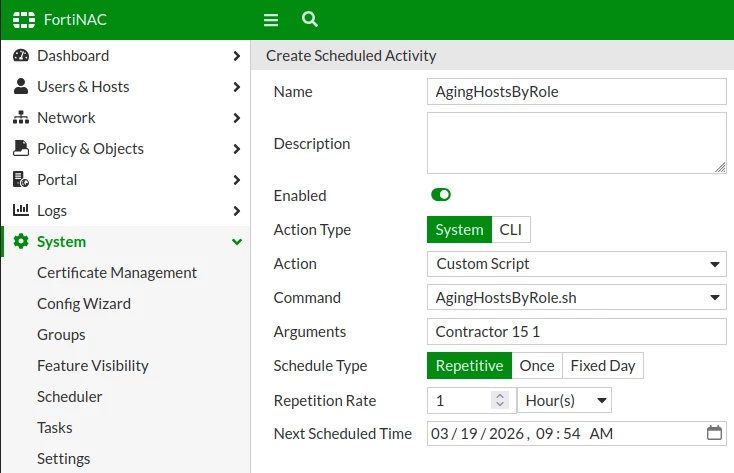Click the Next Scheduled Time date field
Image resolution: width=734 pixels, height=473 pixels.
577,433
